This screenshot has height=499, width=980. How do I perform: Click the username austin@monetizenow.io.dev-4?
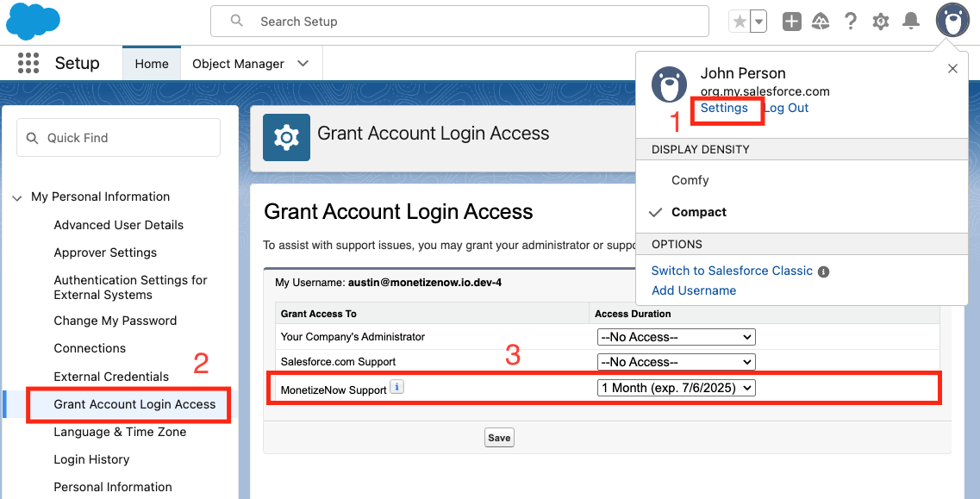[x=425, y=283]
